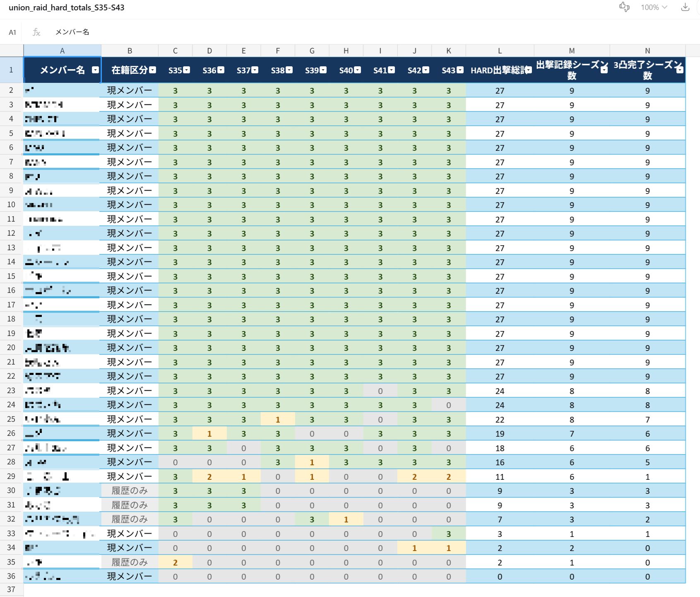The image size is (700, 597).
Task: Click the 履歴のみ cell in row 30
Action: tap(130, 491)
